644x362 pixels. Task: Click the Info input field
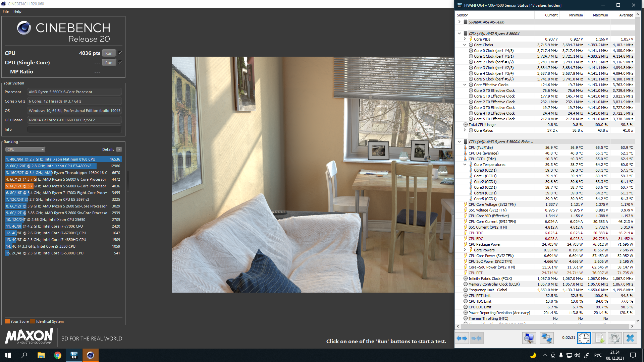pos(74,129)
